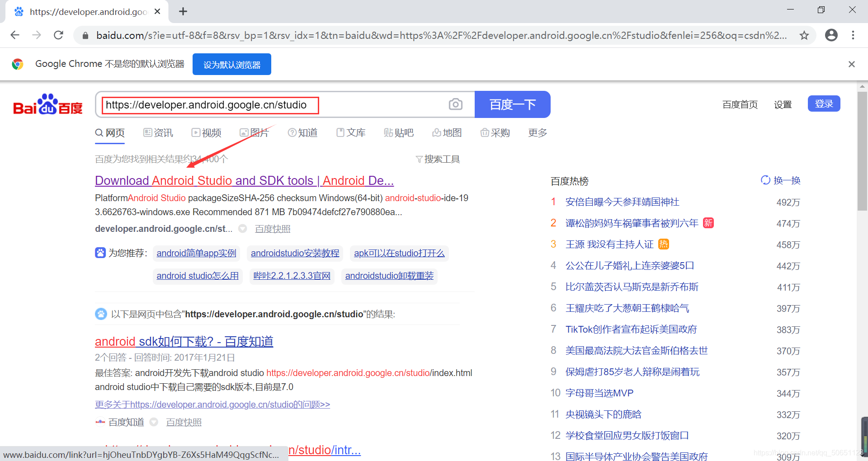Refresh the hot list with 换一换
Image resolution: width=868 pixels, height=461 pixels.
pos(780,180)
